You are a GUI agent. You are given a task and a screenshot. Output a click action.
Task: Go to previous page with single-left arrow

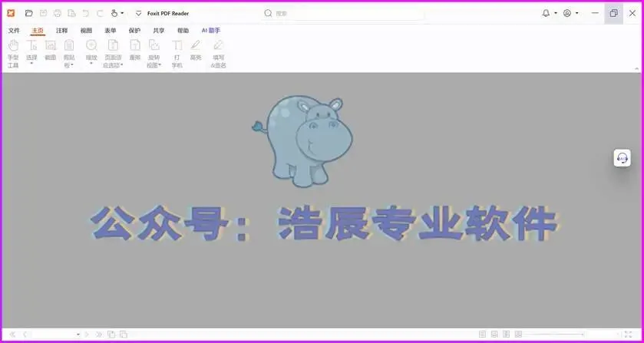pyautogui.click(x=25, y=335)
